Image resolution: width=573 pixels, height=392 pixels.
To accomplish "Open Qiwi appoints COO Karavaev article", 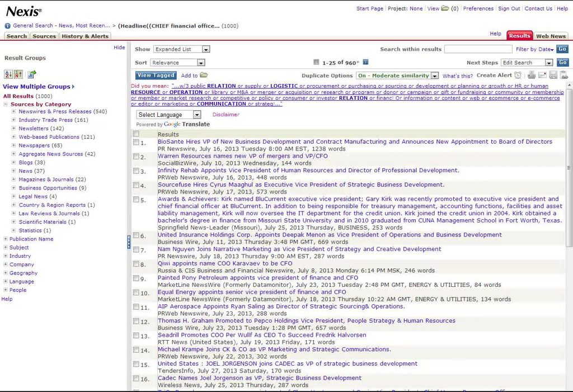I will [225, 263].
